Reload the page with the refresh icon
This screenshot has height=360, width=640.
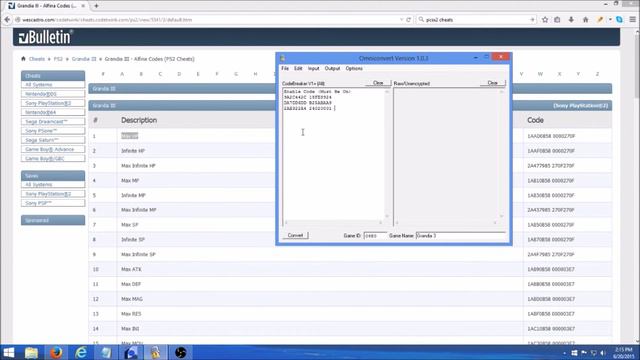coord(409,20)
